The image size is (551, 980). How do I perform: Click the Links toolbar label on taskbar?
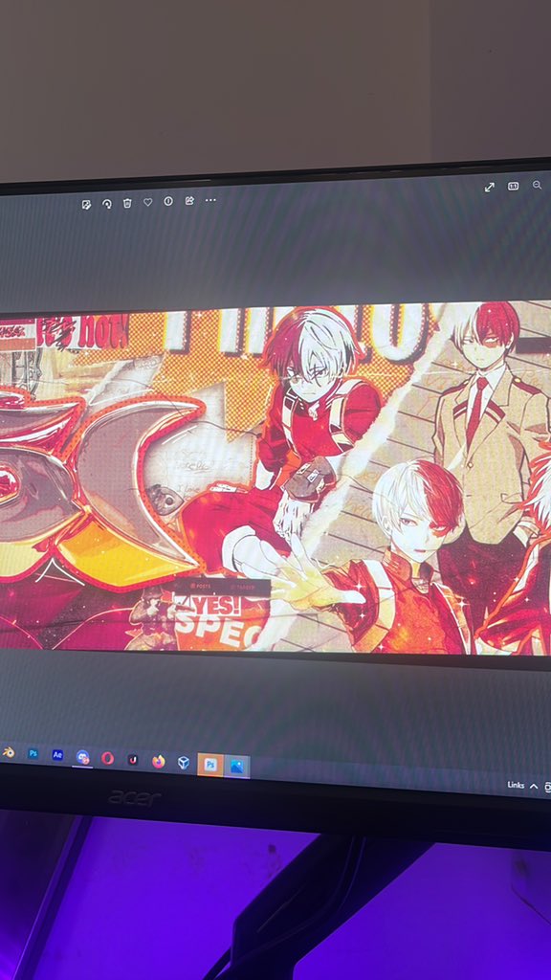[516, 785]
